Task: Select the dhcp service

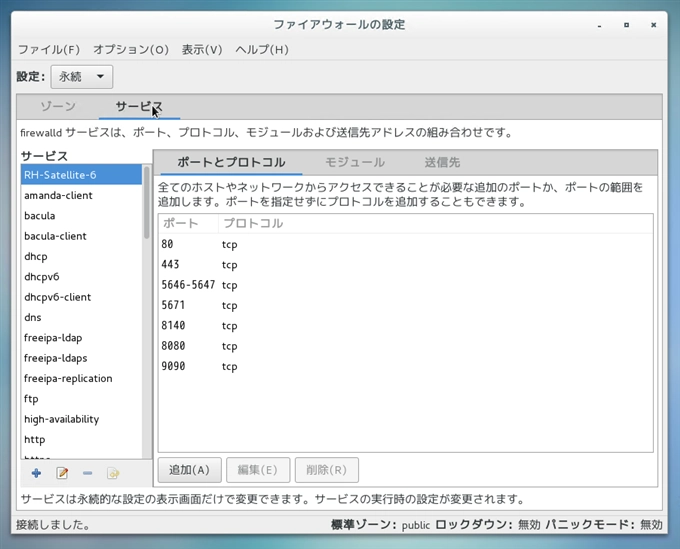Action: (x=82, y=256)
